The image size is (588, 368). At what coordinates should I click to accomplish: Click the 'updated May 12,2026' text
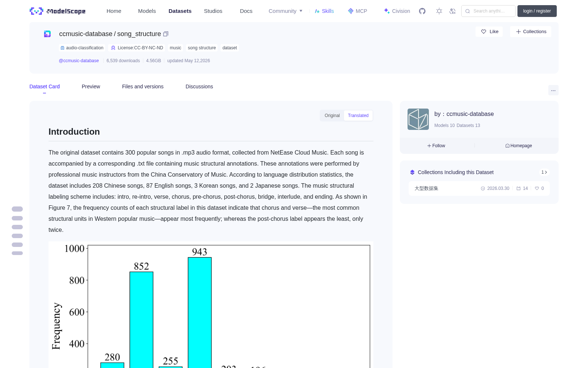coord(189,61)
